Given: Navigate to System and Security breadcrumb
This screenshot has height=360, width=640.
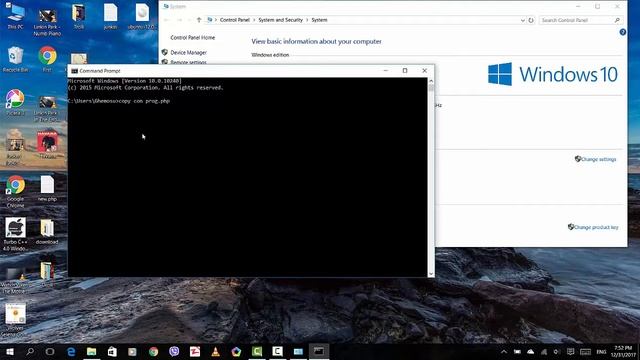Looking at the screenshot, I should point(280,20).
